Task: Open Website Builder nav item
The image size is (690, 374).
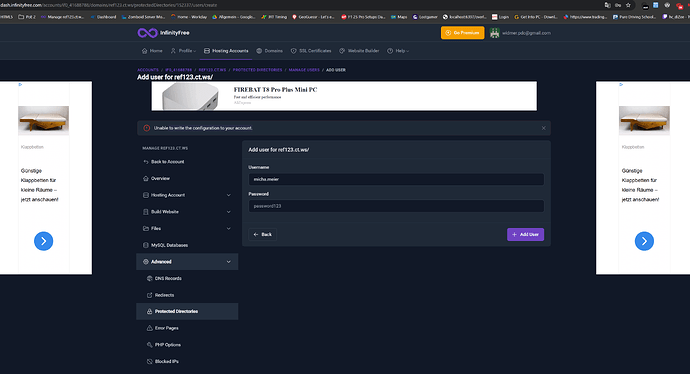Action: (x=359, y=51)
